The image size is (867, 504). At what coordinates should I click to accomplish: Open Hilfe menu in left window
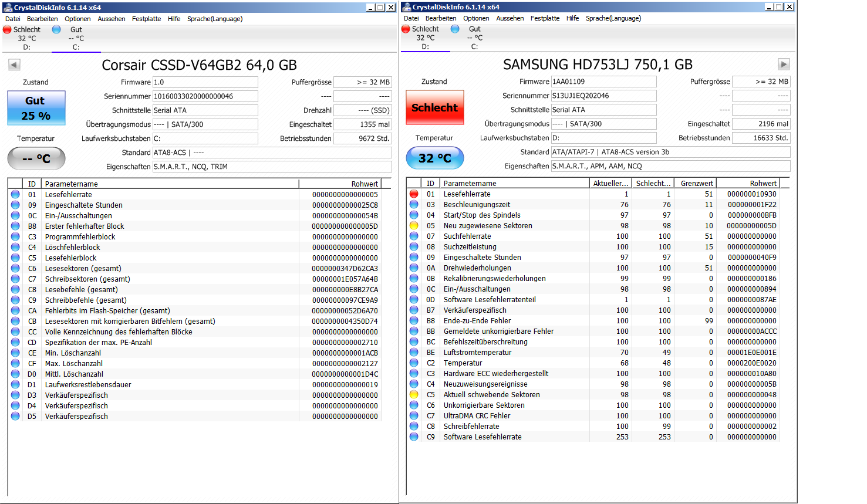point(174,19)
